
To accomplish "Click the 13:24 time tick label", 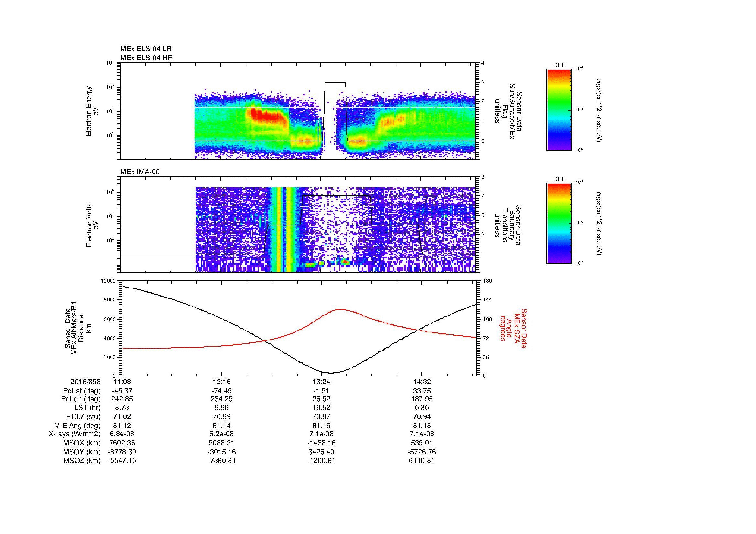I will (321, 382).
